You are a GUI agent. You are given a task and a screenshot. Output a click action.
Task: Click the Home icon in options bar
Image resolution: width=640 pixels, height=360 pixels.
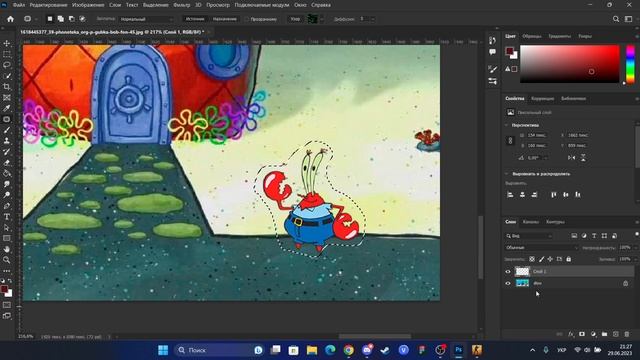click(x=10, y=19)
